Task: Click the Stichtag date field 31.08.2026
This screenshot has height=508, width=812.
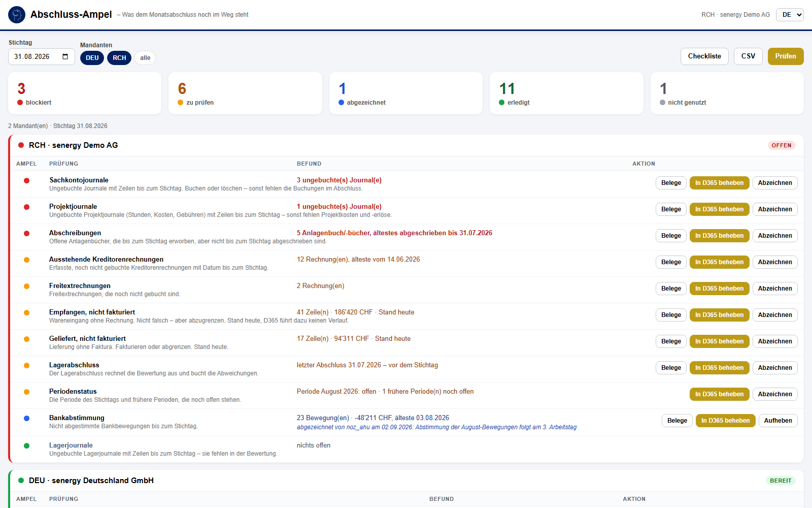Action: pyautogui.click(x=42, y=56)
